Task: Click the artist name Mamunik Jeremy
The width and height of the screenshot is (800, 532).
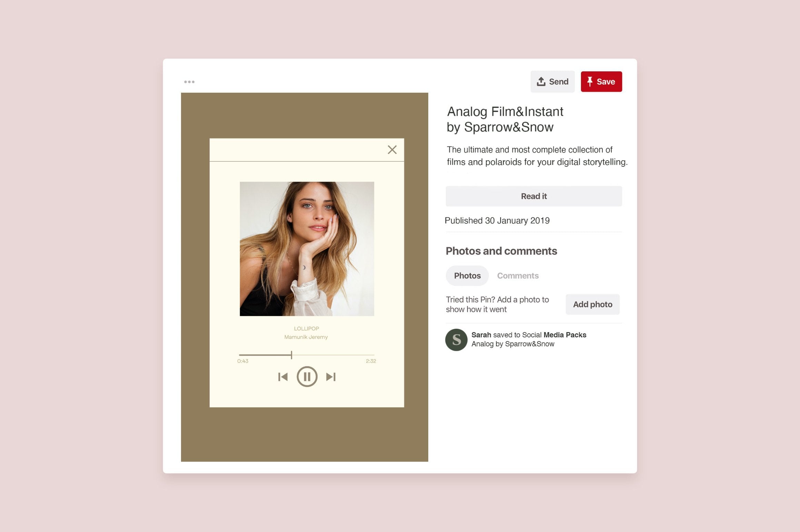Action: (x=306, y=337)
